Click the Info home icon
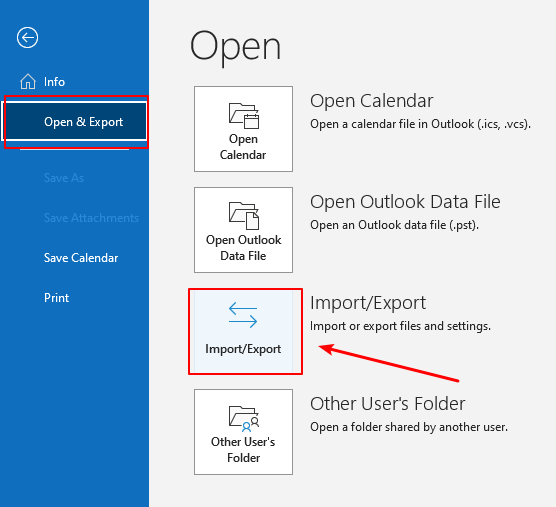 [x=28, y=82]
